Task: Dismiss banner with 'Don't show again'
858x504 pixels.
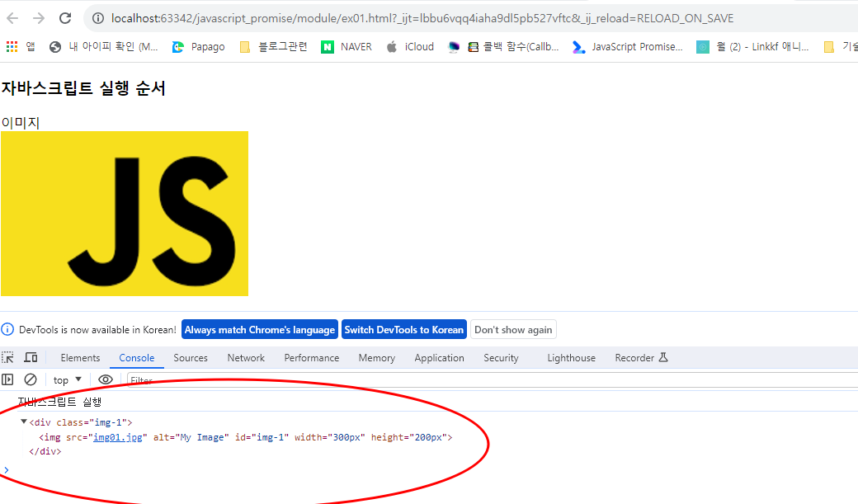Action: coord(513,329)
